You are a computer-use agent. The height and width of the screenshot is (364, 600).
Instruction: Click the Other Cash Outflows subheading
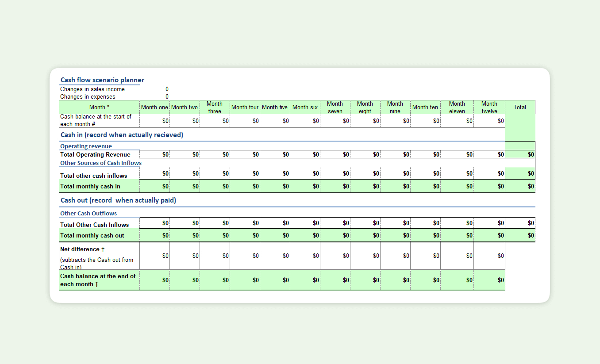(x=88, y=214)
